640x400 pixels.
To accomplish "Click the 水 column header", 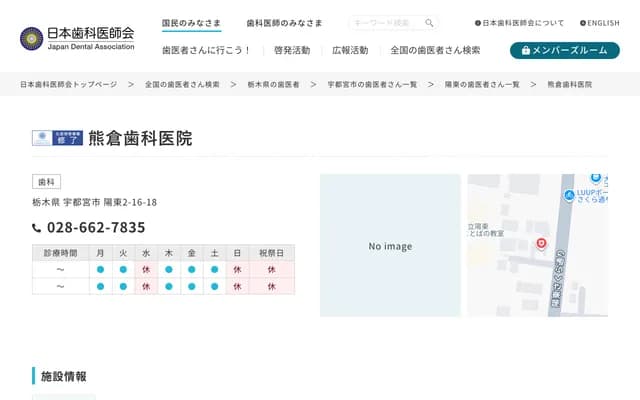I will pos(146,253).
